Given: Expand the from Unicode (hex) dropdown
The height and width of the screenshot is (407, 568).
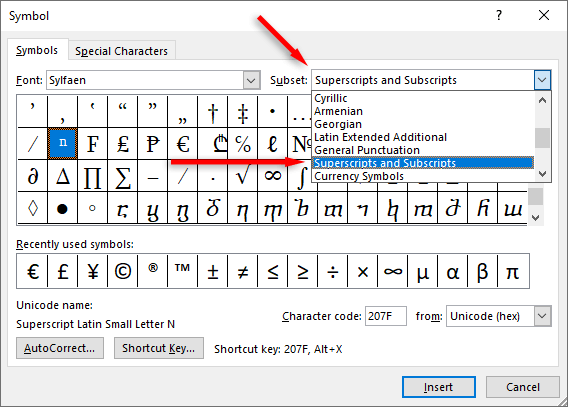Looking at the screenshot, I should pos(542,316).
